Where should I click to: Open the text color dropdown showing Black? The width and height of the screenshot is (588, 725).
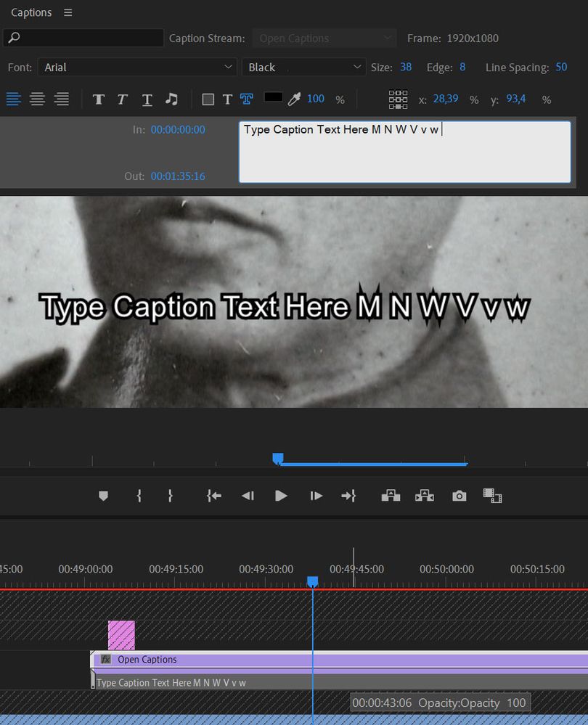click(x=303, y=67)
